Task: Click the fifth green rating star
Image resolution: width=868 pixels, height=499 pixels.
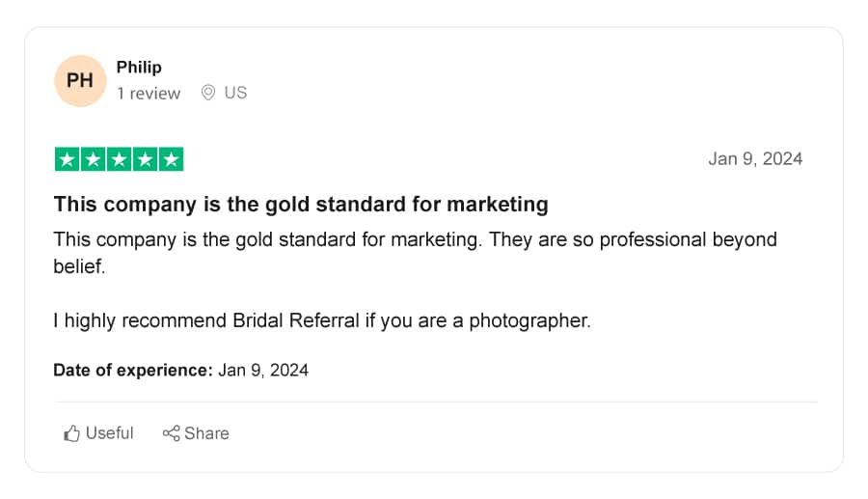Action: point(171,159)
